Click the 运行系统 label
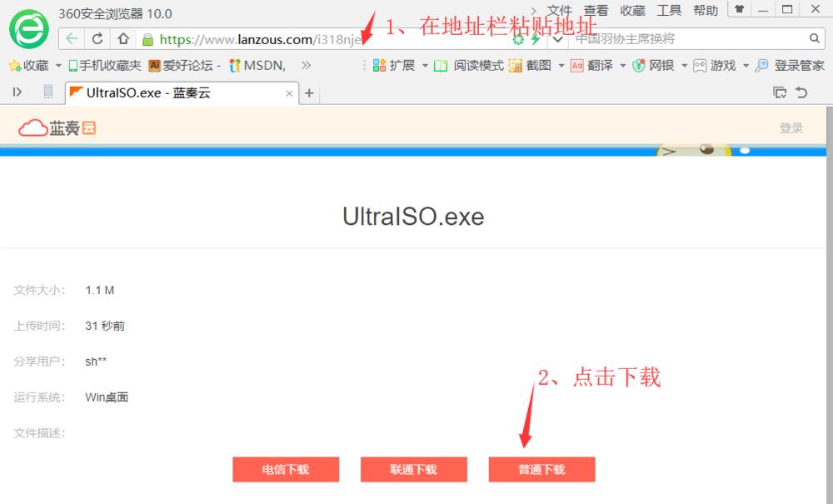The height and width of the screenshot is (504, 833). click(39, 397)
